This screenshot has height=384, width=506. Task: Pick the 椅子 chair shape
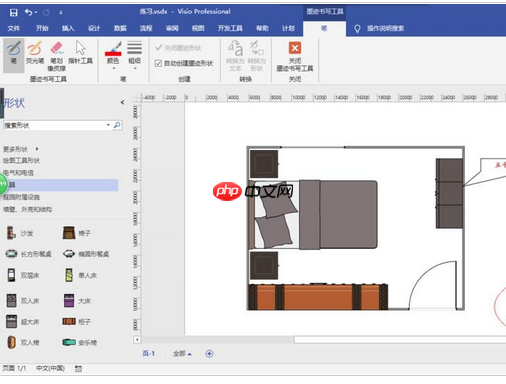(77, 233)
